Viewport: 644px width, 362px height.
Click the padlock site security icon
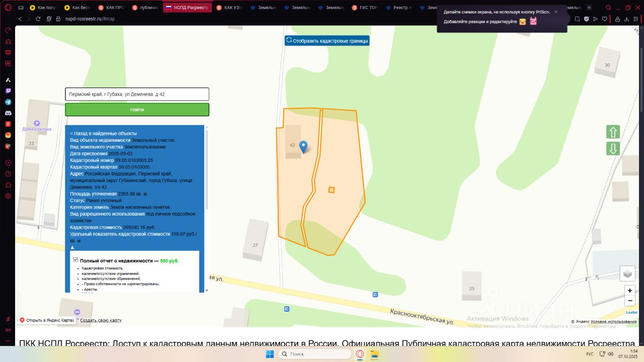tap(59, 19)
